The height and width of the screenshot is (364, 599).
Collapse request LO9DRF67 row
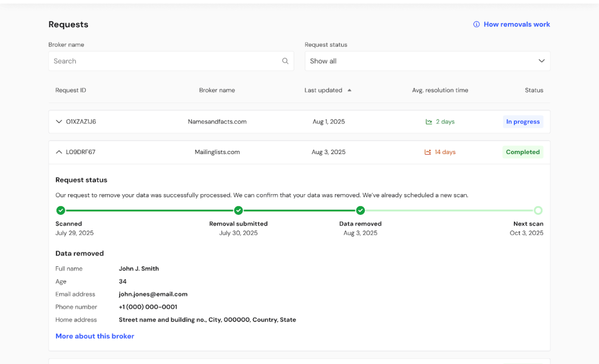(59, 152)
